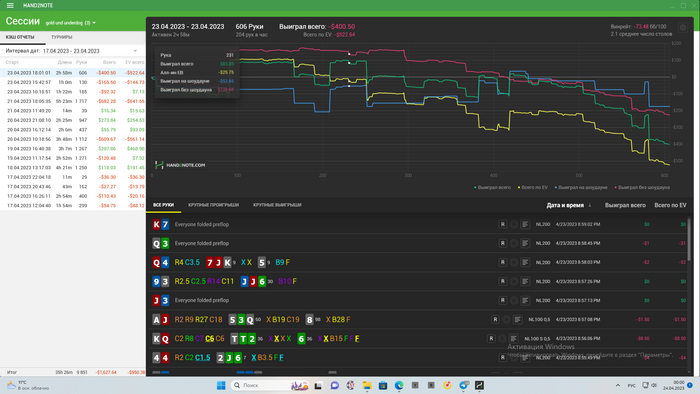The image size is (700, 394).
Task: Open weather widget in taskbar
Action: pyautogui.click(x=28, y=386)
